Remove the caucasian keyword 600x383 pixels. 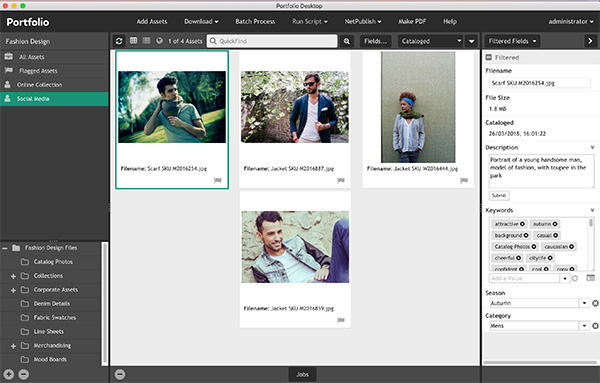click(572, 247)
